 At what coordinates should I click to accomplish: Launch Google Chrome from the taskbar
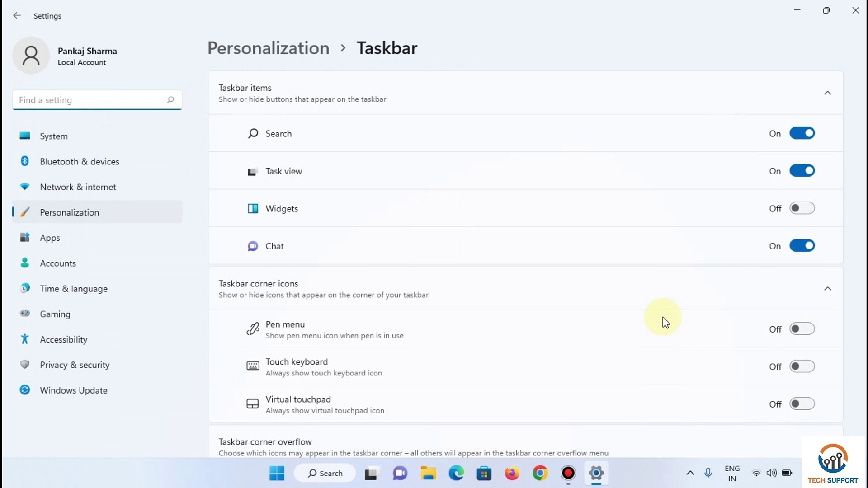540,473
